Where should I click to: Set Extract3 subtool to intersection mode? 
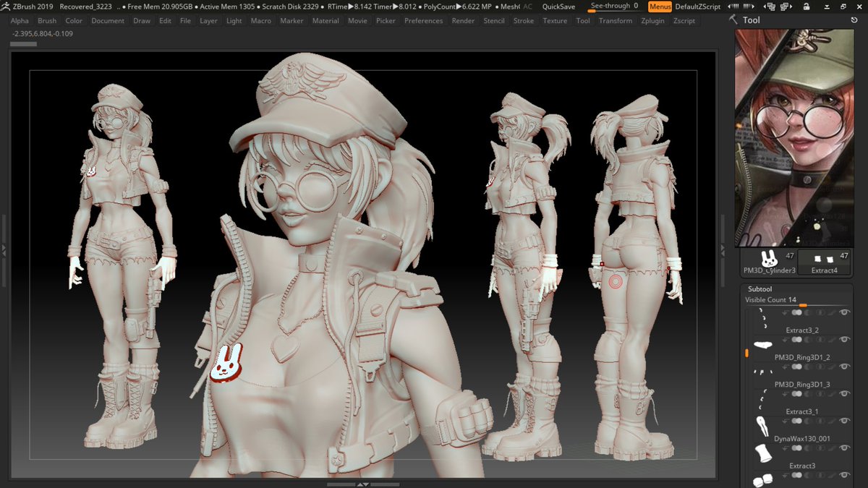(819, 448)
